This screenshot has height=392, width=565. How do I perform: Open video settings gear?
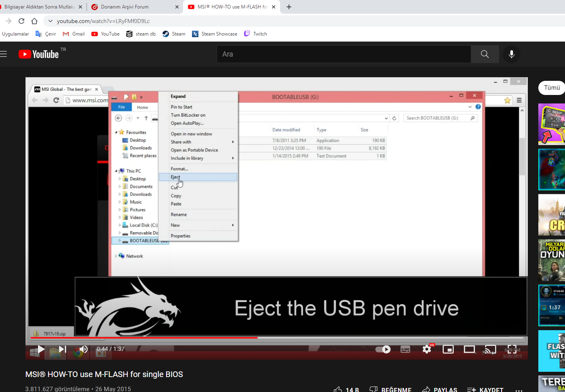(x=427, y=349)
